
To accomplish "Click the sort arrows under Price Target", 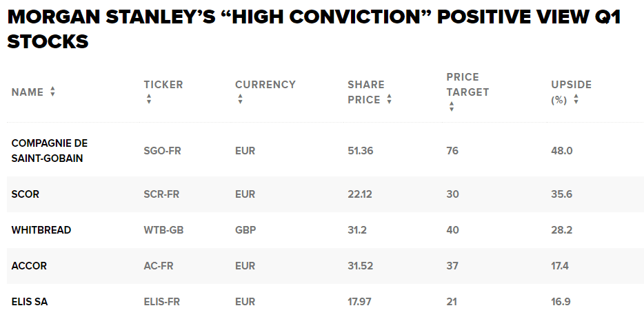I will click(x=451, y=107).
